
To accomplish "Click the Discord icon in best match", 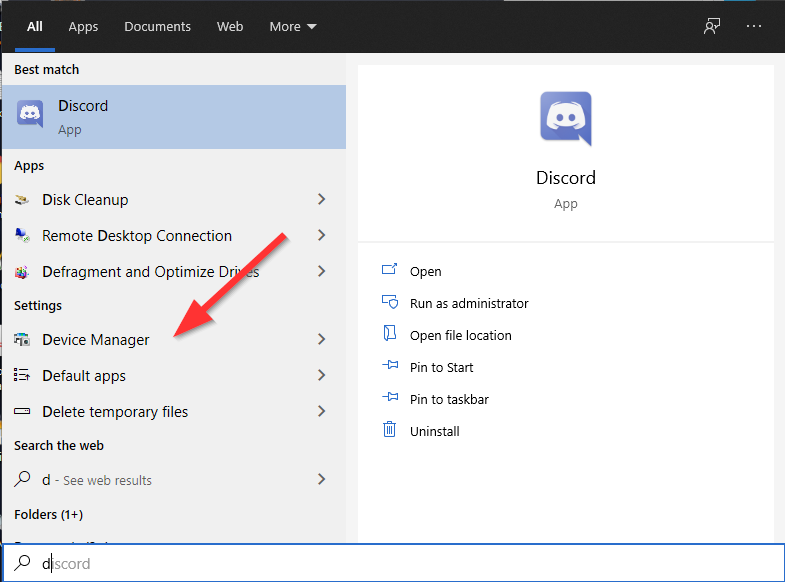I will coord(30,114).
